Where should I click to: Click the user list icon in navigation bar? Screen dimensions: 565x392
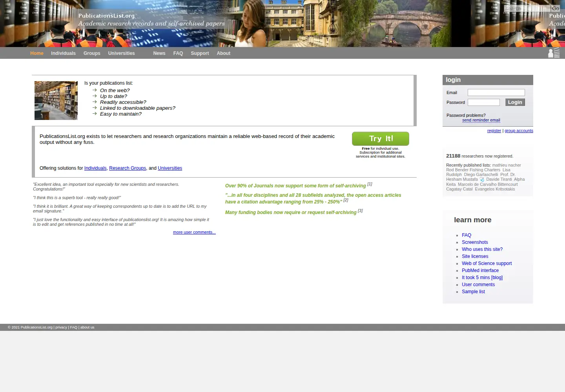click(554, 53)
